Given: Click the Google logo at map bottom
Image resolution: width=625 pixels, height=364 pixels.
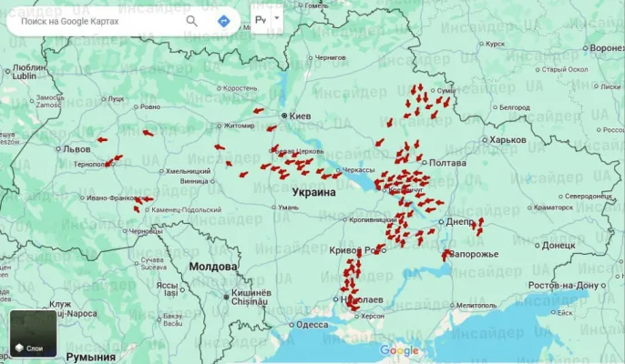Looking at the screenshot, I should tap(399, 351).
